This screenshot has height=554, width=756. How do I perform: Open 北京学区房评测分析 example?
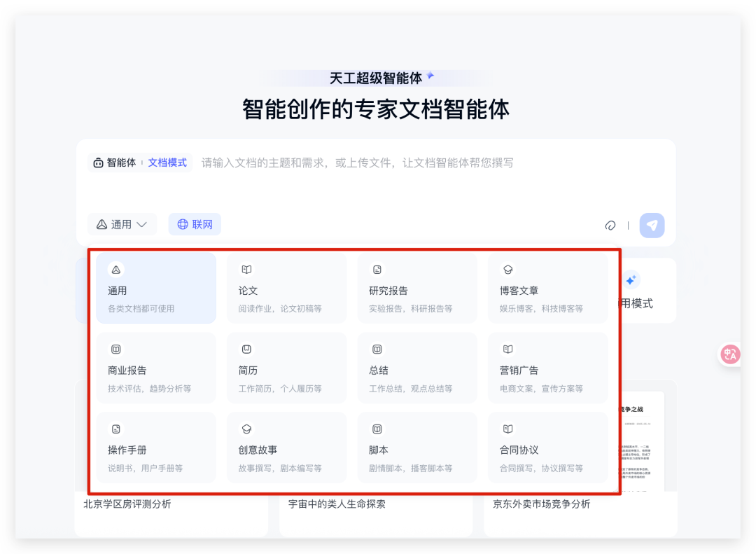tap(127, 504)
